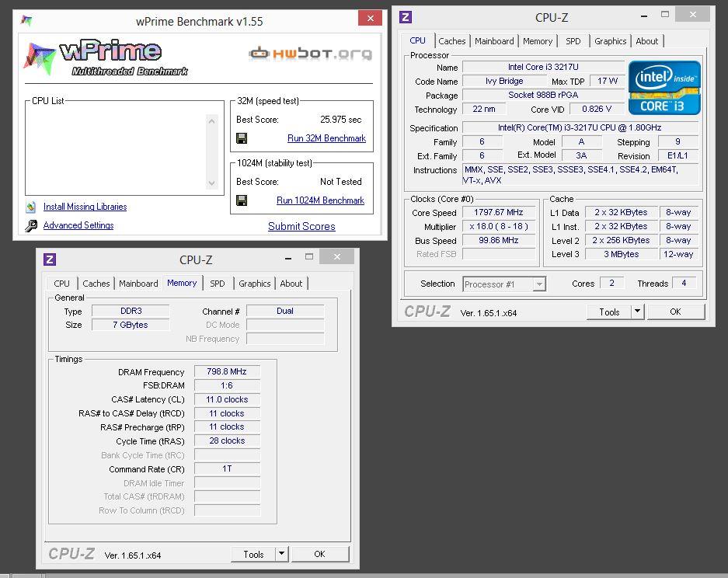Viewport: 728px width, 578px height.
Task: Click the Install Missing Libraries icon
Action: 31,207
